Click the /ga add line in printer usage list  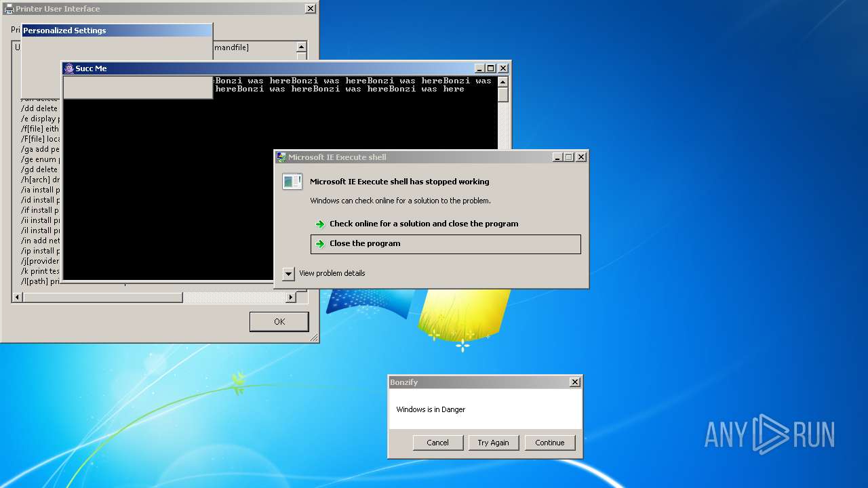point(40,149)
